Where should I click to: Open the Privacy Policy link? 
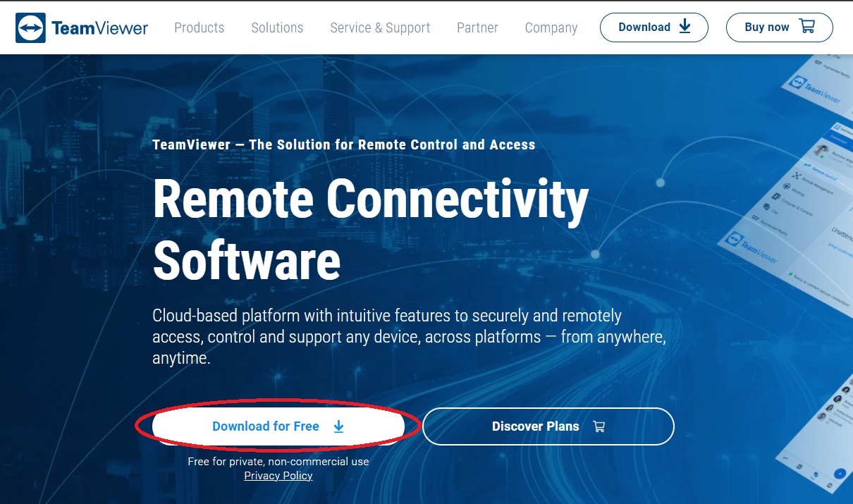coord(278,476)
